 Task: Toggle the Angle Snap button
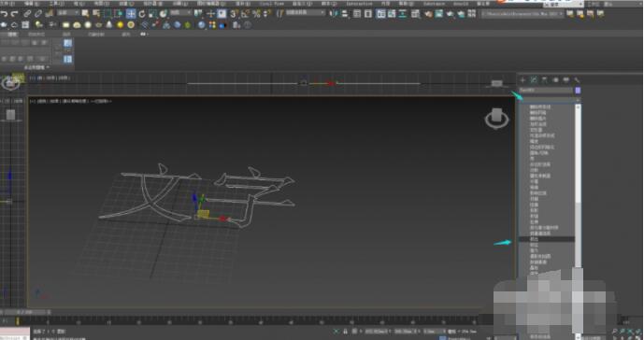(245, 14)
